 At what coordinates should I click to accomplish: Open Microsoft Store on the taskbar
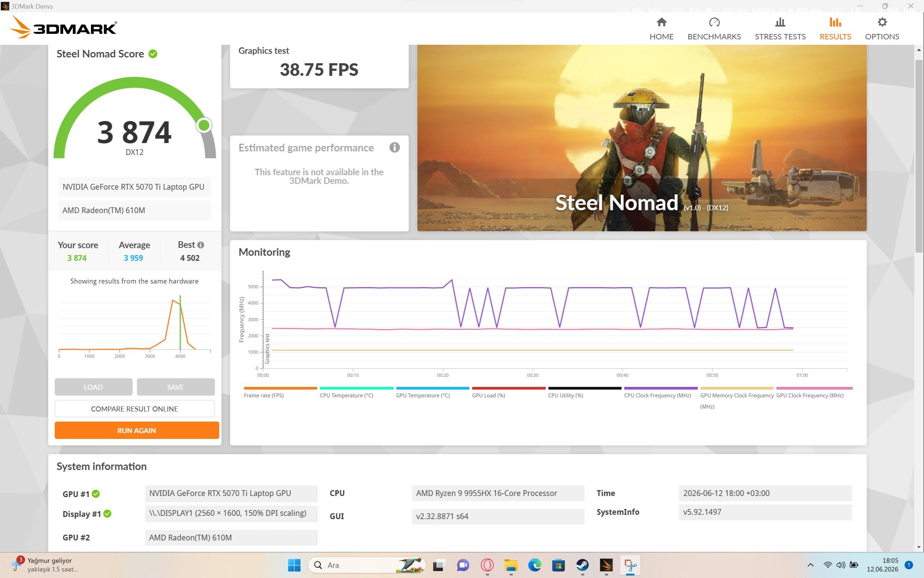point(558,565)
